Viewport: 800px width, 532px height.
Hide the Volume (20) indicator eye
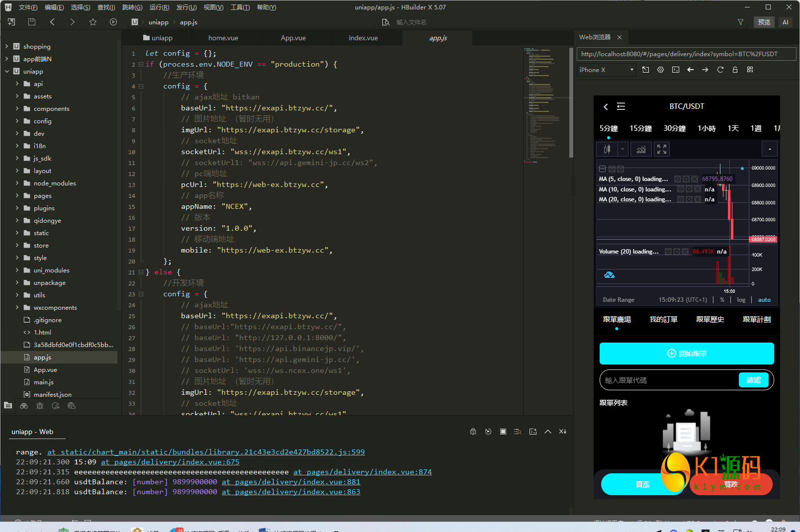click(668, 252)
